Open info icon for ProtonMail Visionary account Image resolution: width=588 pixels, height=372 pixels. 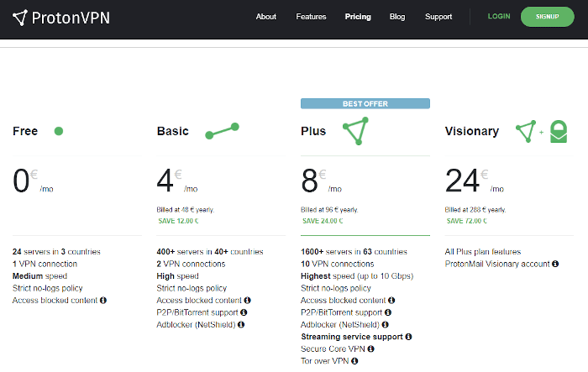(x=555, y=264)
